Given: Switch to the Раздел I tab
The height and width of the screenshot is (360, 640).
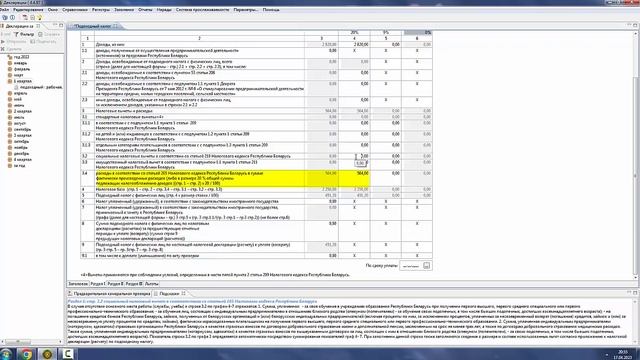Looking at the screenshot, I should [x=98, y=283].
